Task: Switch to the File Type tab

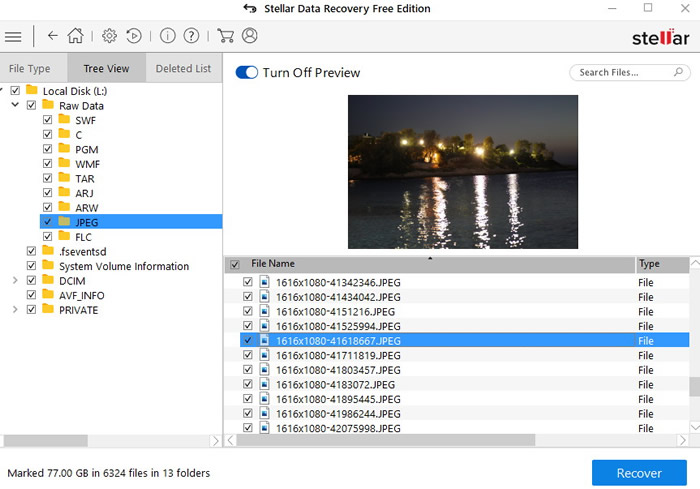Action: coord(30,69)
